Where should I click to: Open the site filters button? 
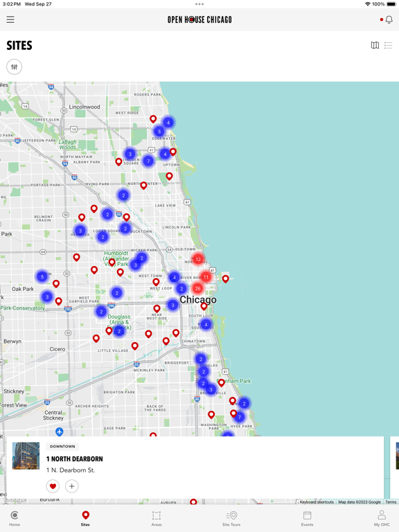coord(15,66)
